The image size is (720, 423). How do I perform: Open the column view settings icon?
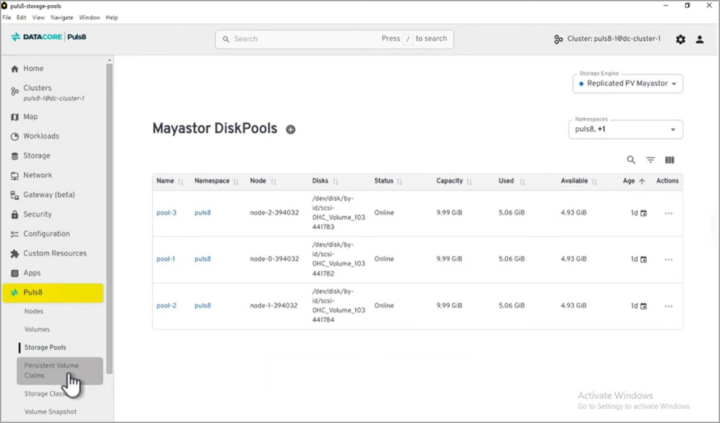[x=670, y=160]
